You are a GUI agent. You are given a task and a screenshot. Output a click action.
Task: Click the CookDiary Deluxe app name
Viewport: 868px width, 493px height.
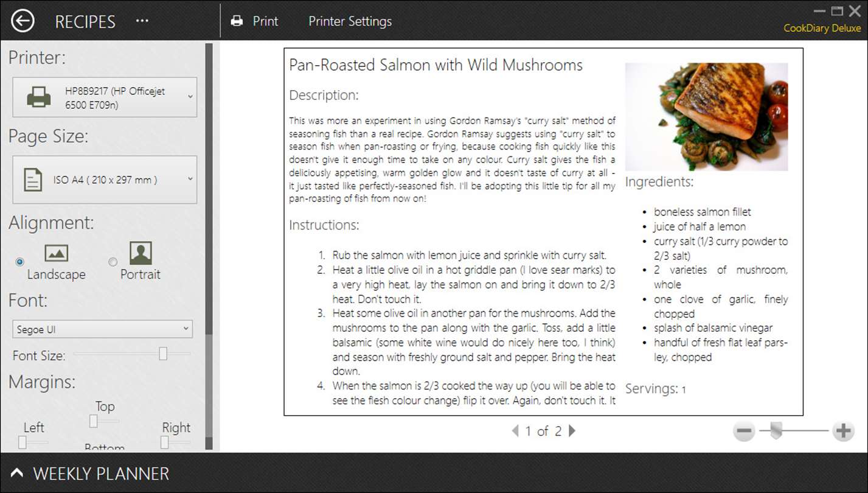point(822,28)
